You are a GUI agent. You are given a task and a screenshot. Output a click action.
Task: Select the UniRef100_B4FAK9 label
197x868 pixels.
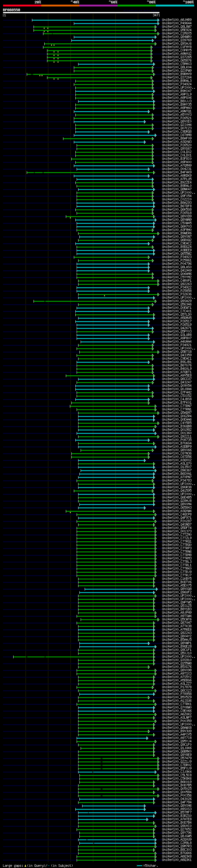177,172
